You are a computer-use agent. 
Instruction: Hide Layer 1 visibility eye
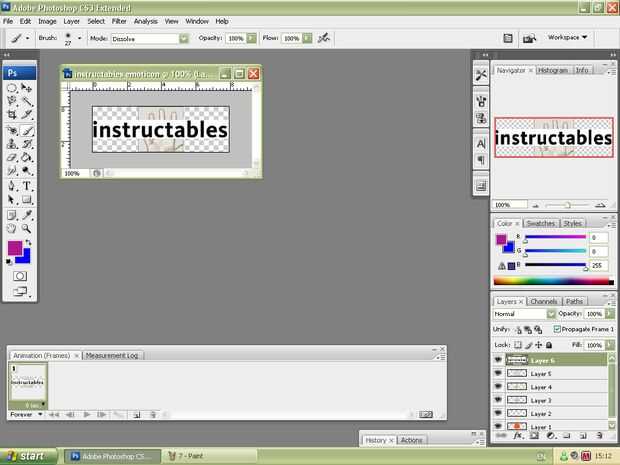pos(498,426)
